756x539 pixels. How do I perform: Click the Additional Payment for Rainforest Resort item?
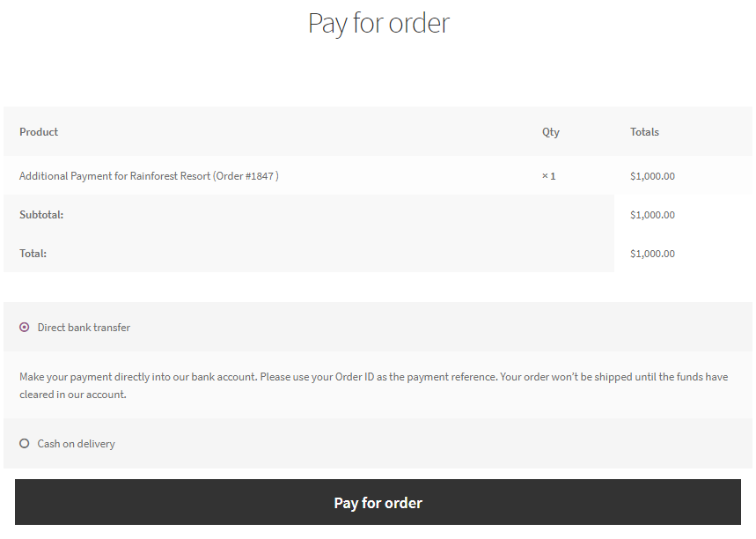pos(114,176)
